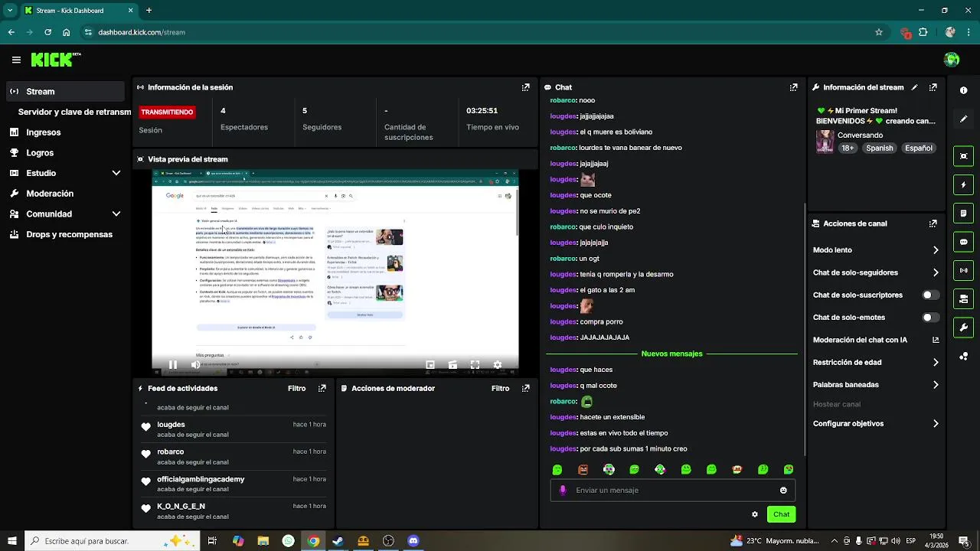
Task: Toggle the wrench stream info widget in sidebar
Action: click(963, 328)
